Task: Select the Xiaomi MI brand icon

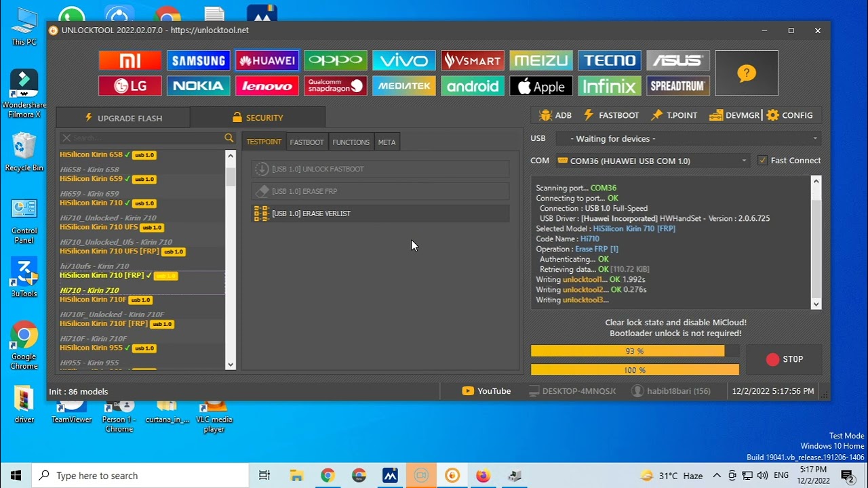Action: click(130, 61)
